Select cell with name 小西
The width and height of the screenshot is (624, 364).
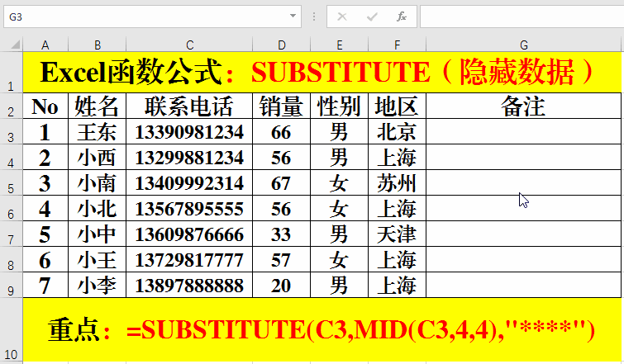click(x=97, y=157)
